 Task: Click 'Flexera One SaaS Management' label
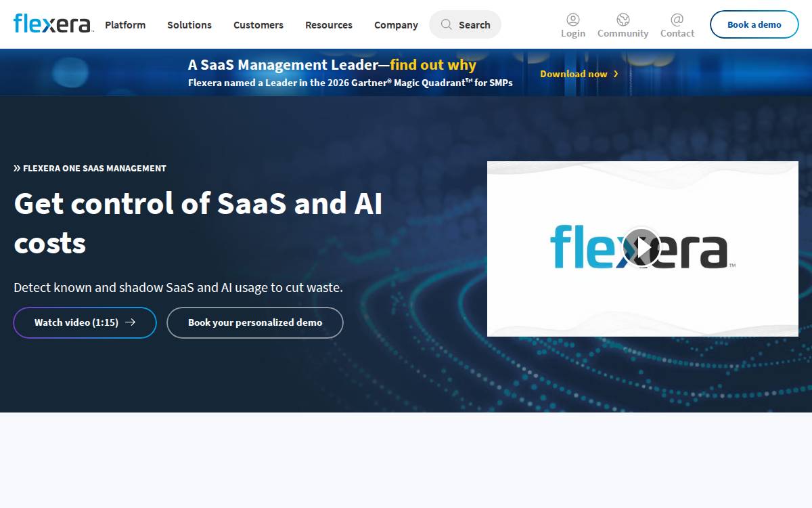click(x=95, y=168)
